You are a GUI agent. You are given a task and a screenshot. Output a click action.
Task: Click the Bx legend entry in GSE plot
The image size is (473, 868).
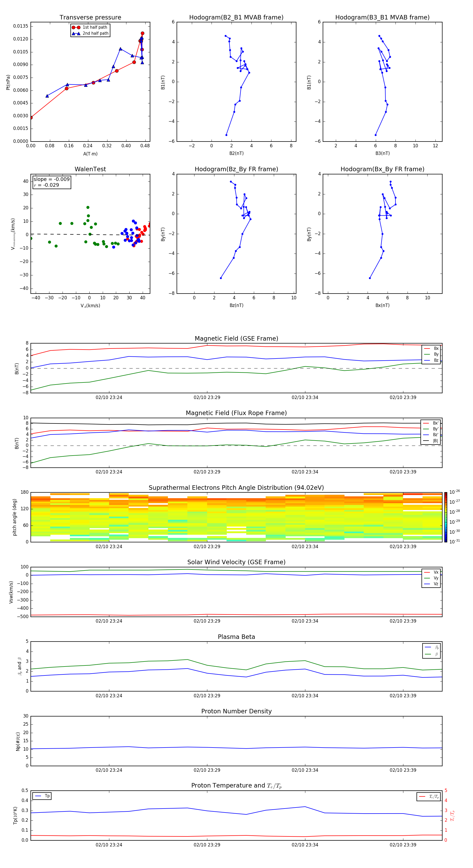(431, 349)
